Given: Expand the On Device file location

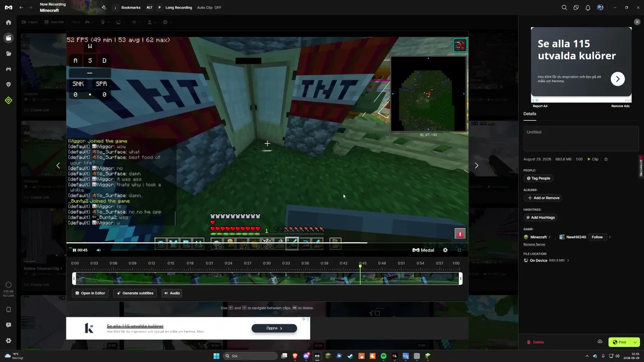Looking at the screenshot, I should [x=546, y=260].
